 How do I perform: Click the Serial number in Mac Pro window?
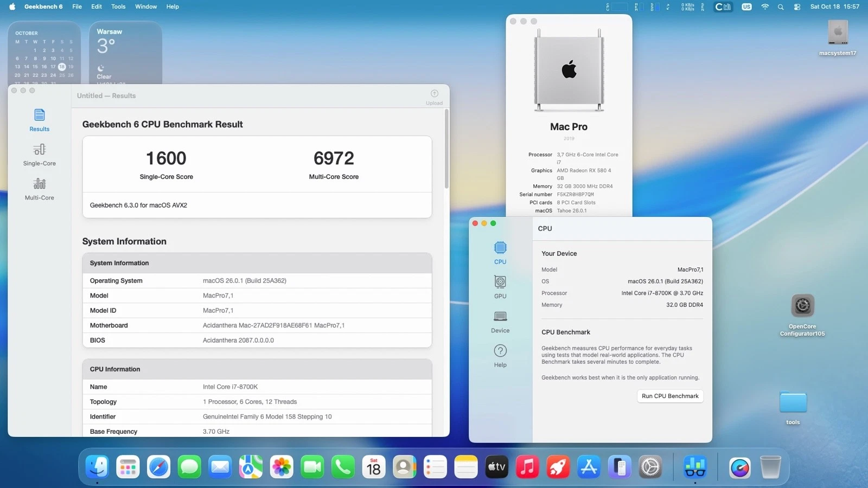click(575, 194)
